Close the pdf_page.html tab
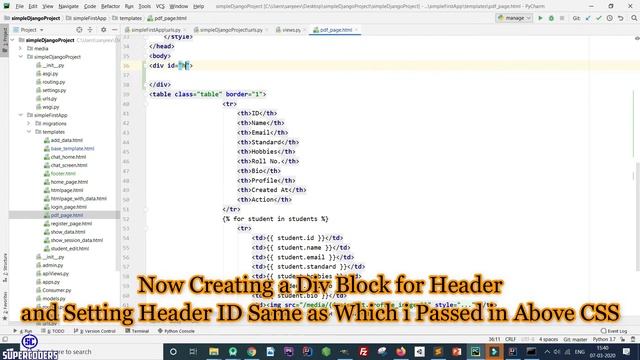Viewport: 640px width, 360px height. tap(356, 30)
